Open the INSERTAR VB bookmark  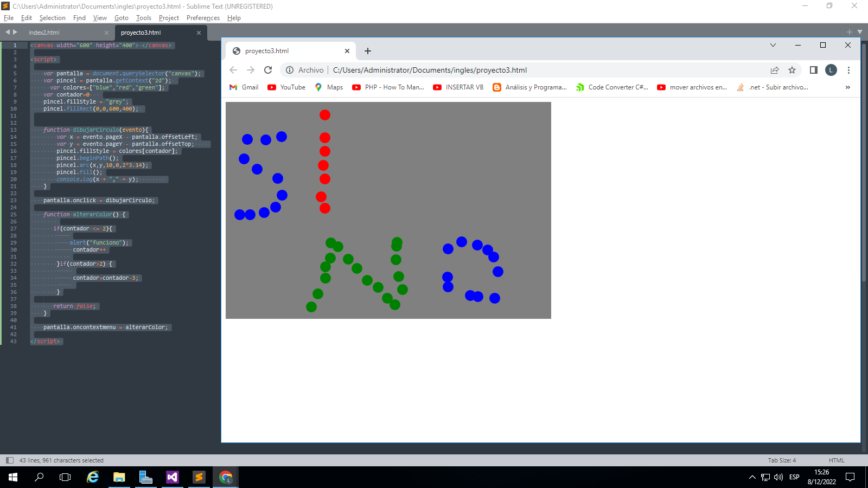pos(458,87)
